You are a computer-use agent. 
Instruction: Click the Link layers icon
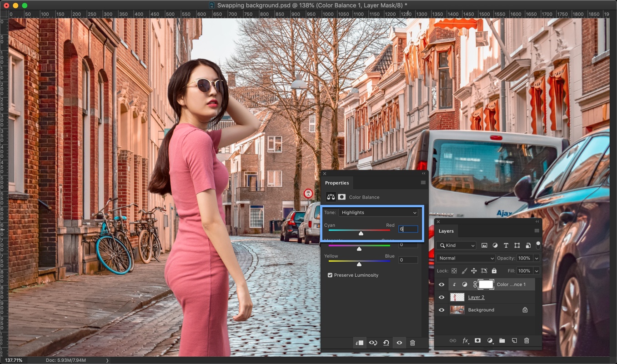pos(453,340)
